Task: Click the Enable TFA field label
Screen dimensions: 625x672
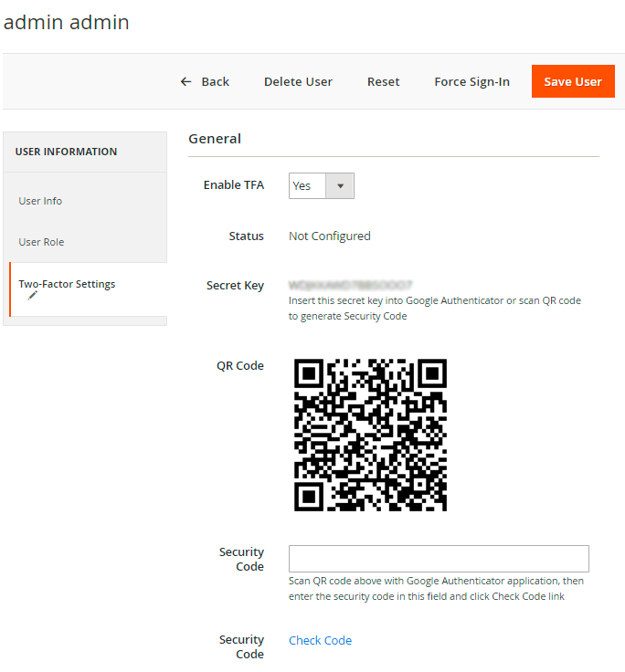Action: [233, 185]
